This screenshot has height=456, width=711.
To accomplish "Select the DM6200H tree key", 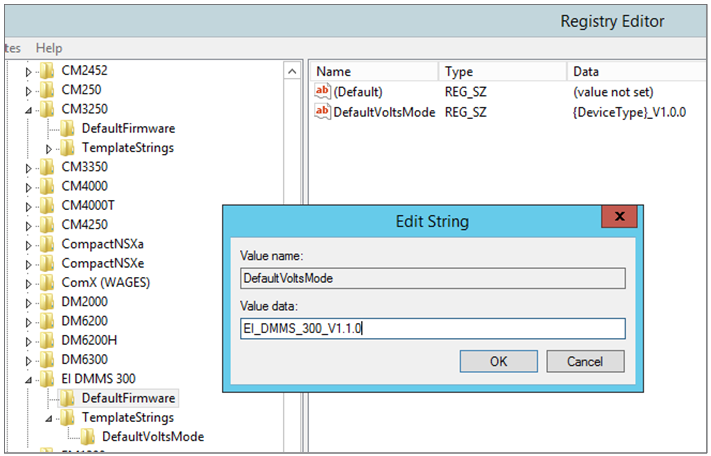I will coord(89,340).
